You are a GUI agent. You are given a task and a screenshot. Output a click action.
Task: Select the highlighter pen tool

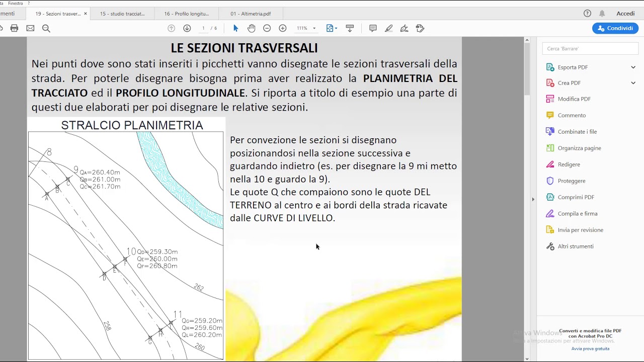coord(389,28)
